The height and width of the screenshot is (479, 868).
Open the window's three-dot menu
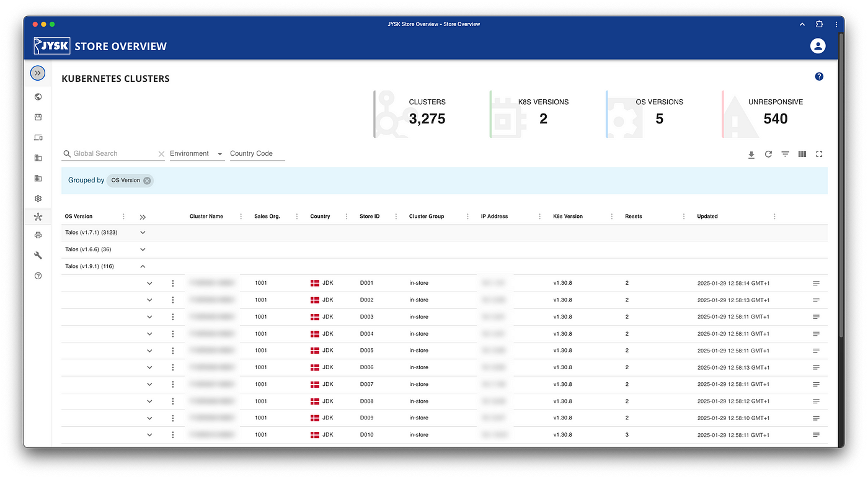point(836,24)
